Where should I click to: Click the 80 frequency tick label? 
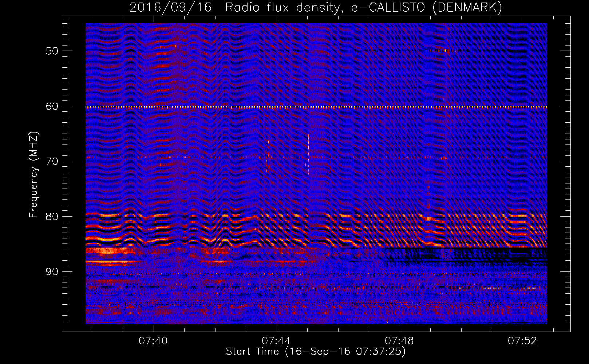(x=52, y=217)
